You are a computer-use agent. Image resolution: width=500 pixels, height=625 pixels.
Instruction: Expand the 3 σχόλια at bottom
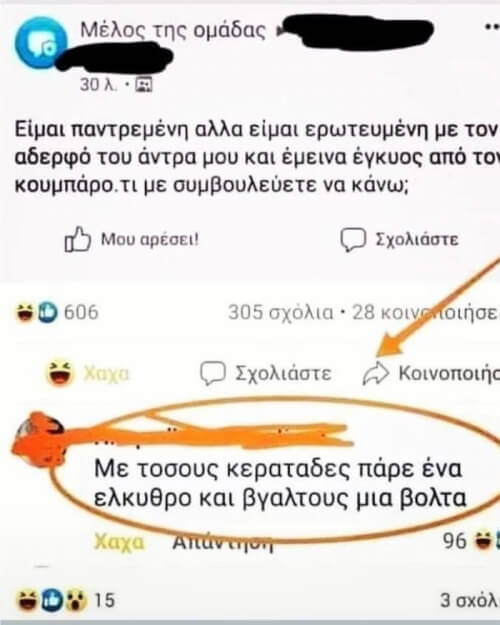(470, 600)
